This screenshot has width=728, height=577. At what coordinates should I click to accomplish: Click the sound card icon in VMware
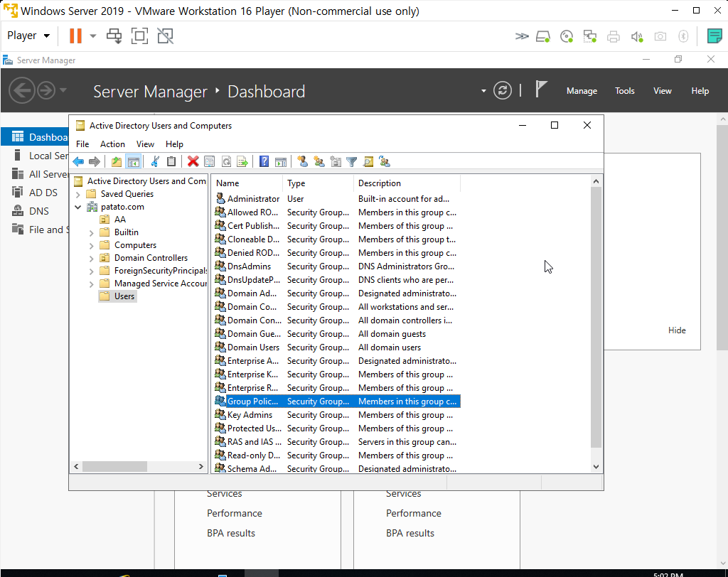(637, 36)
